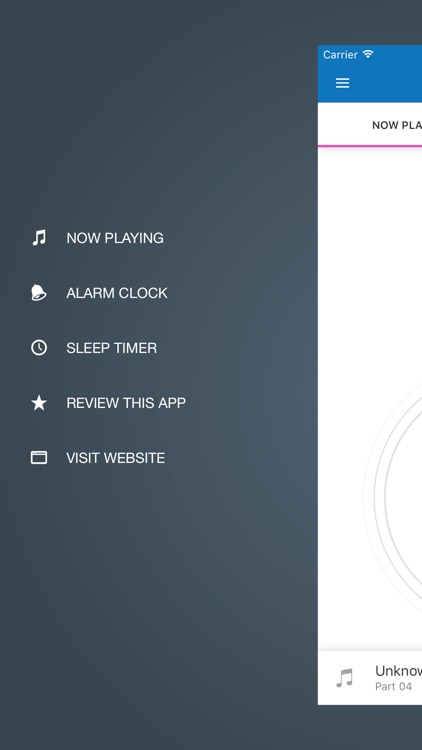Tap the pink indicator under Now Playing tab
422x750 pixels.
370,145
